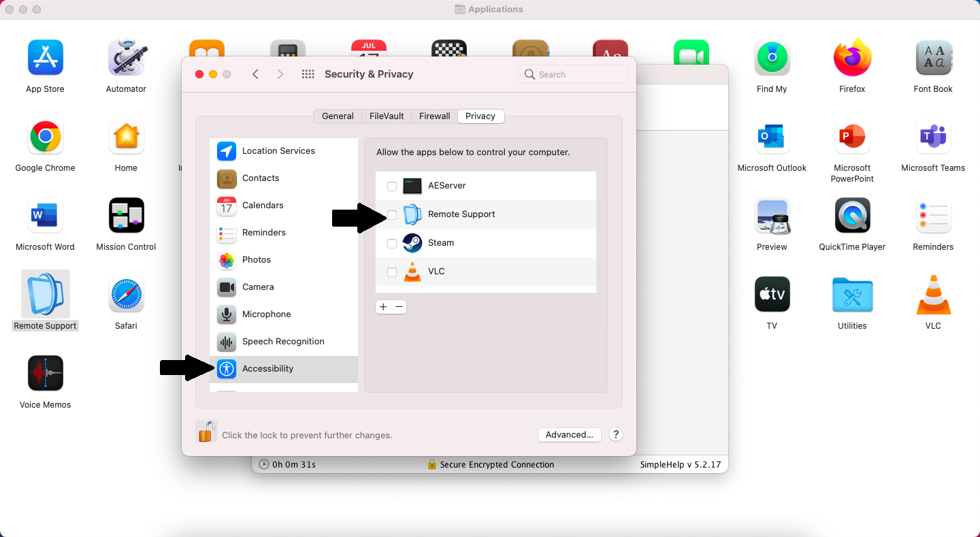This screenshot has height=537, width=980.
Task: Click the Search field in Security & Privacy
Action: tap(573, 74)
